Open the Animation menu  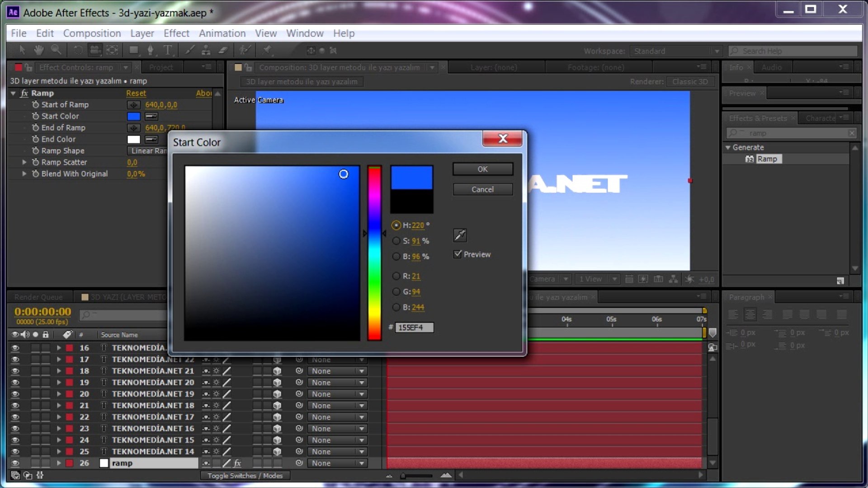tap(222, 33)
